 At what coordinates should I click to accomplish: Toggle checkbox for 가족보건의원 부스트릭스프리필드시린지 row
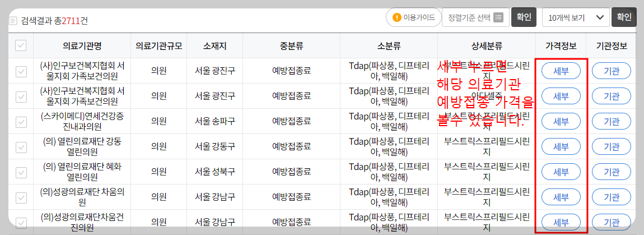click(21, 72)
